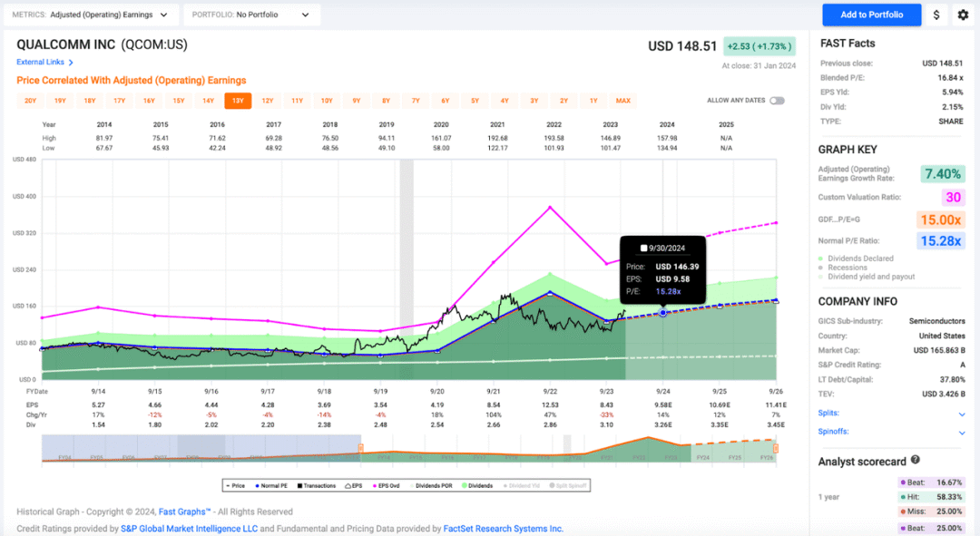
Task: Click the dollar sign currency icon
Action: click(936, 15)
